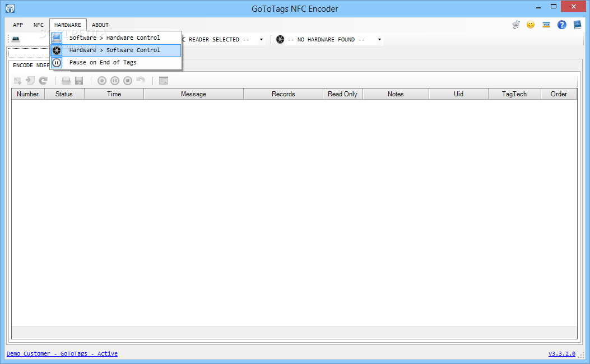Collapse the HARDWARE menu
This screenshot has height=364, width=590.
(68, 25)
